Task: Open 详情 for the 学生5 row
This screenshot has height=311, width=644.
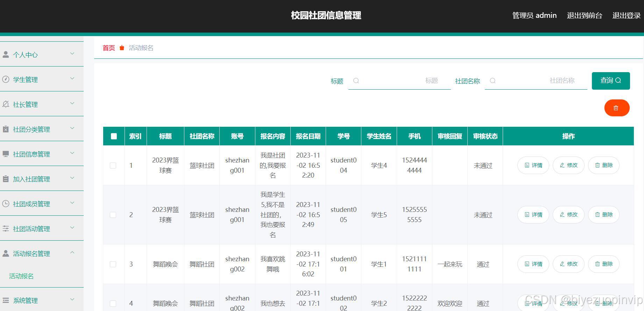Action: point(533,215)
